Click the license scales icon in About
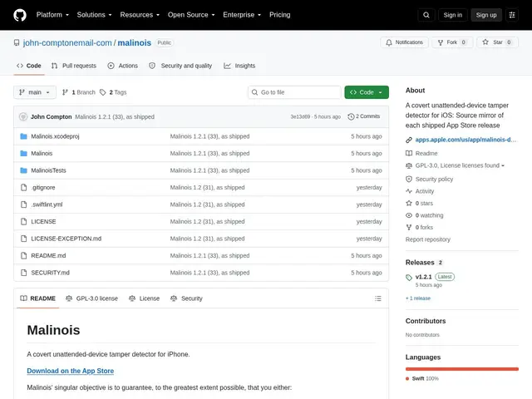 [x=409, y=165]
